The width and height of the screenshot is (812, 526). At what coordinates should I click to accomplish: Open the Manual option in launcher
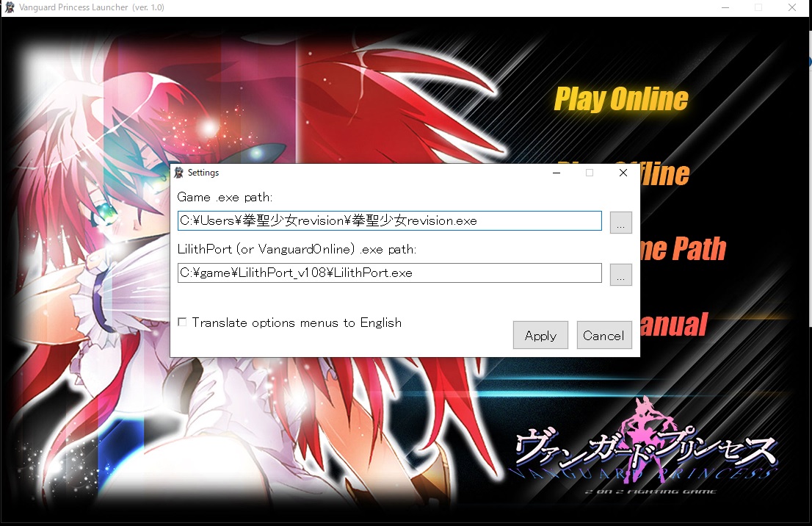[673, 325]
